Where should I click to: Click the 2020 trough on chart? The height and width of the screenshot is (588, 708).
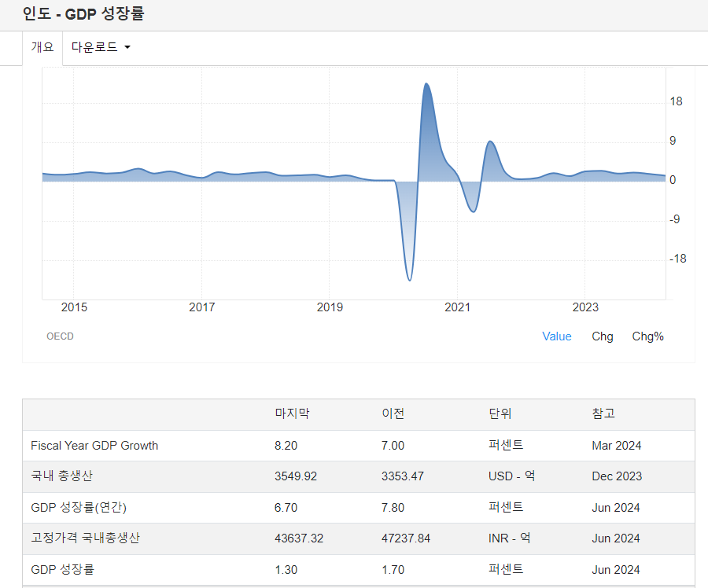coord(410,280)
